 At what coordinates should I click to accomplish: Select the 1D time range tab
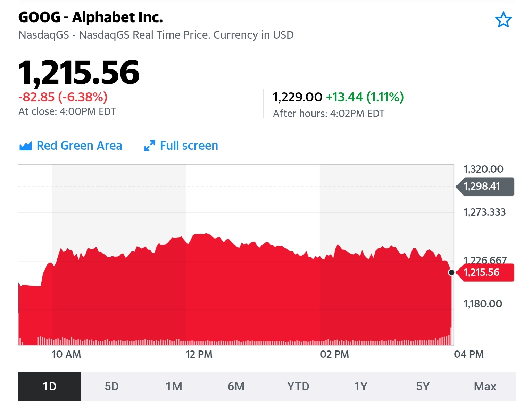(x=49, y=386)
